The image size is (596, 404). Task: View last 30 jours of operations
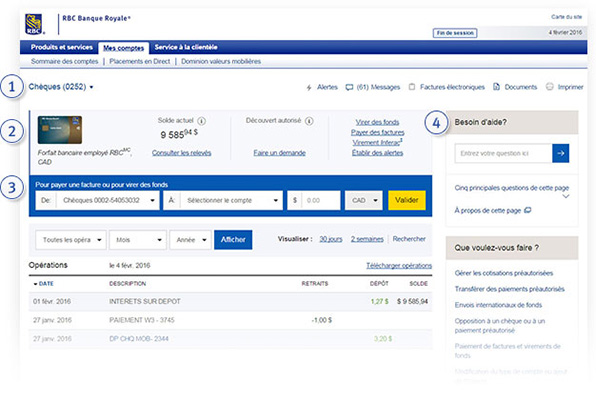[x=331, y=239]
